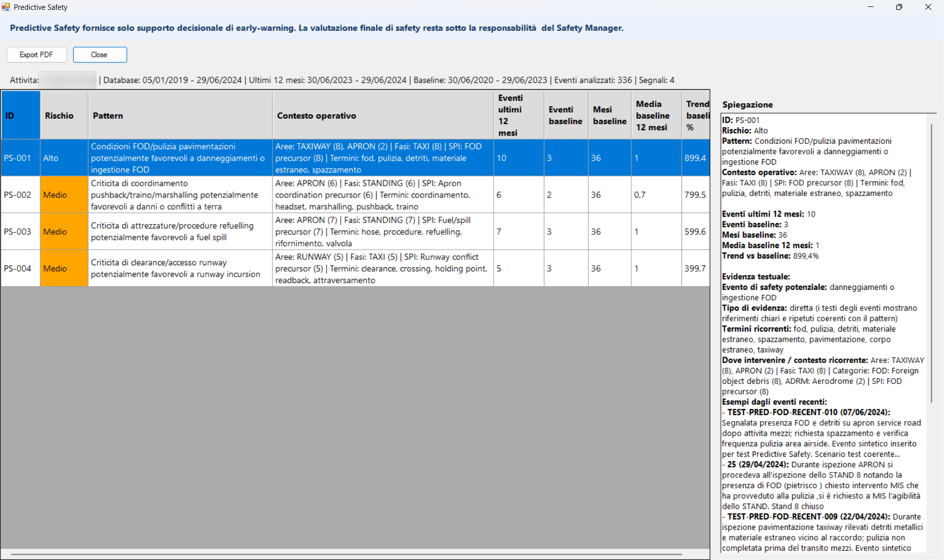944x560 pixels.
Task: Click the Spiegazione panel vertical scrollbar
Action: point(931,263)
